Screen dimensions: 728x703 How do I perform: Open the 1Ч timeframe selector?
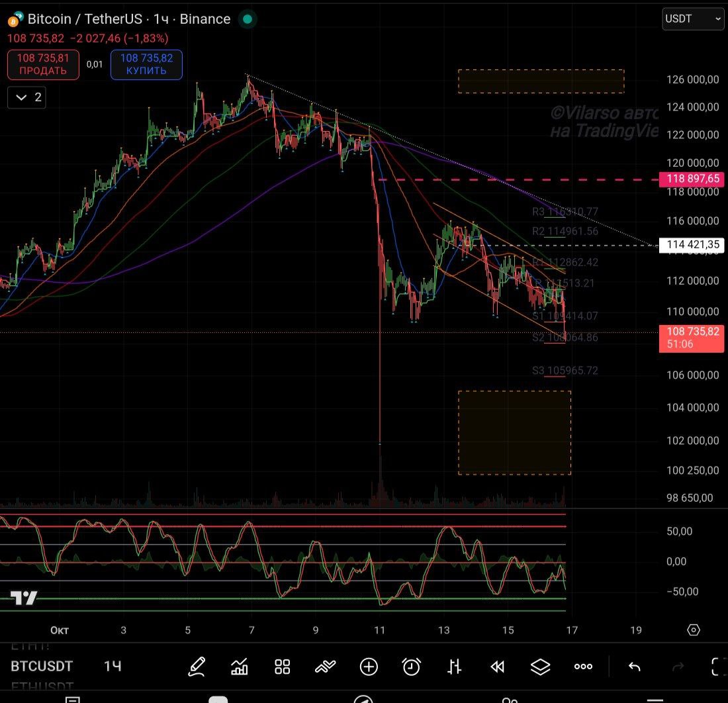pyautogui.click(x=113, y=667)
